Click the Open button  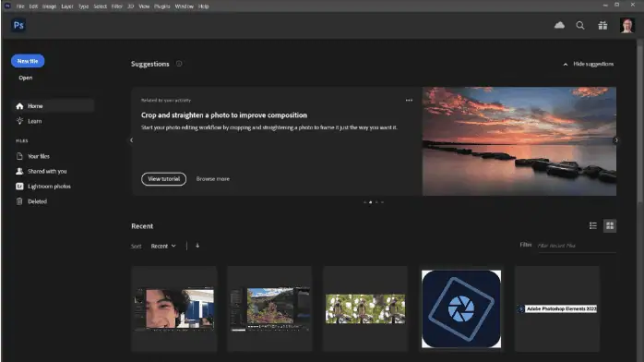coord(26,78)
